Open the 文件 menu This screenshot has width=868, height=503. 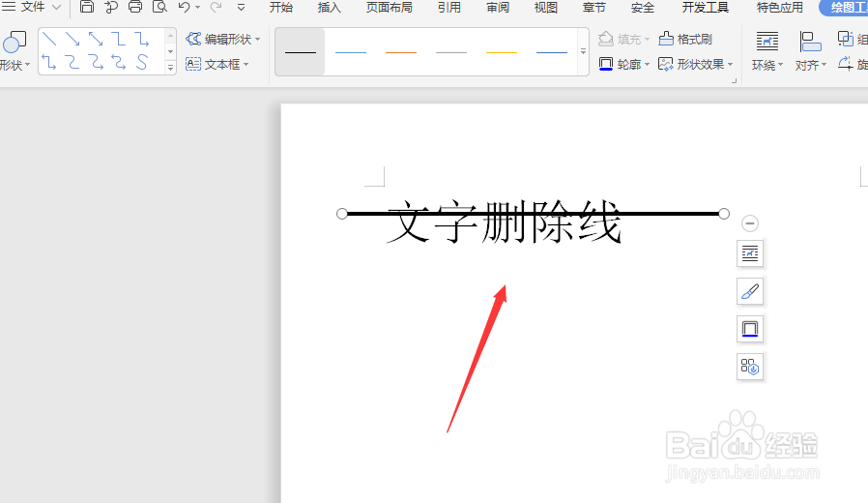click(32, 7)
